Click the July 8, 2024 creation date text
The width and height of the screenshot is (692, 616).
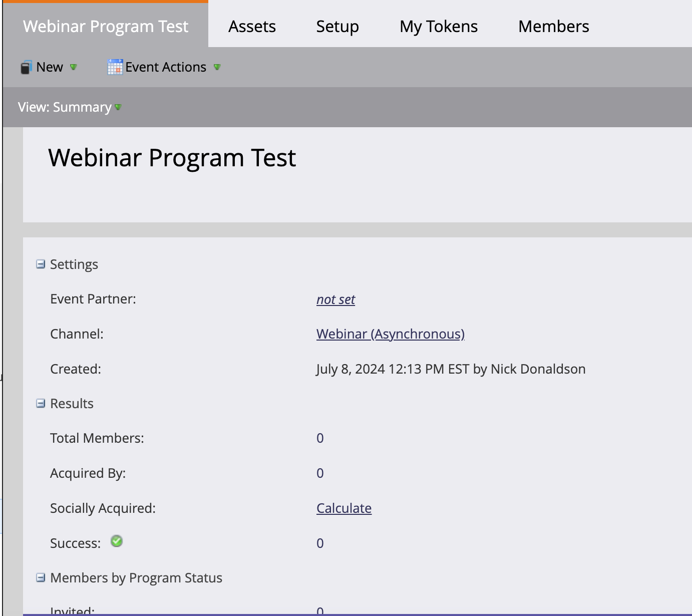click(451, 369)
